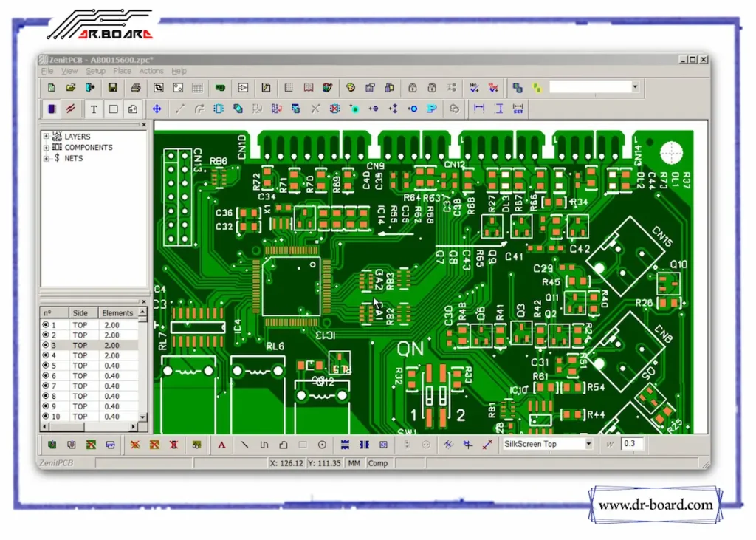Image resolution: width=756 pixels, height=540 pixels.
Task: Open the Setup menu
Action: (95, 72)
